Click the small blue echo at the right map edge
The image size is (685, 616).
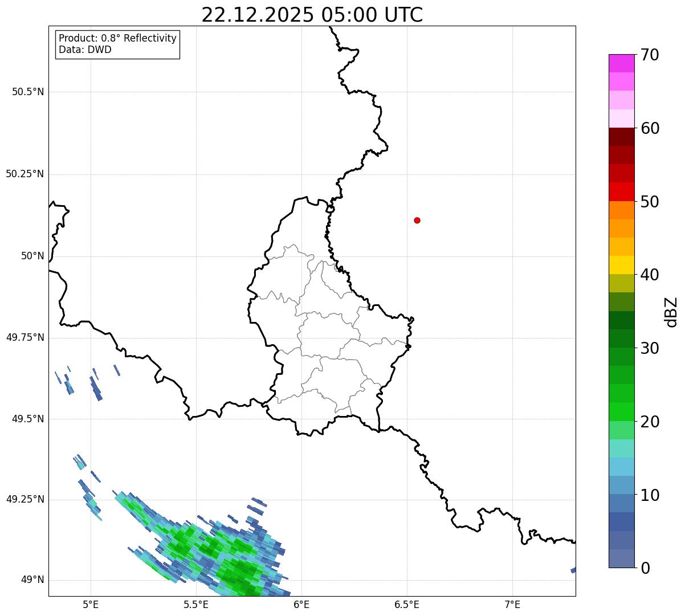pos(573,570)
